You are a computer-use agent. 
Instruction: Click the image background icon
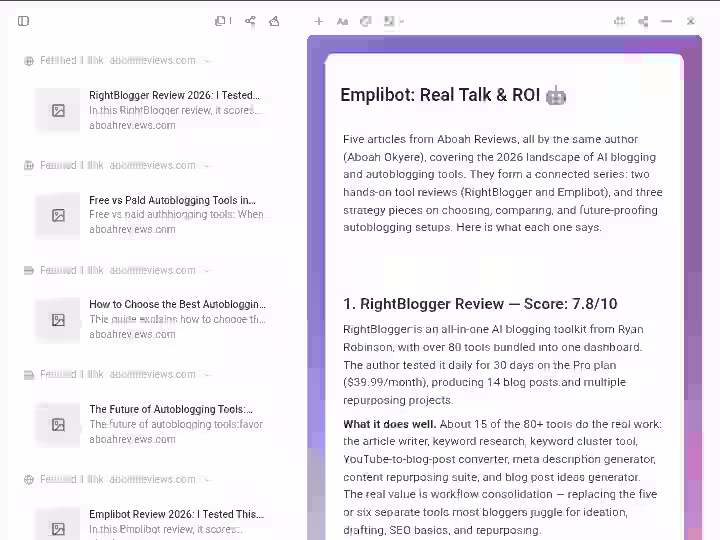coord(389,21)
